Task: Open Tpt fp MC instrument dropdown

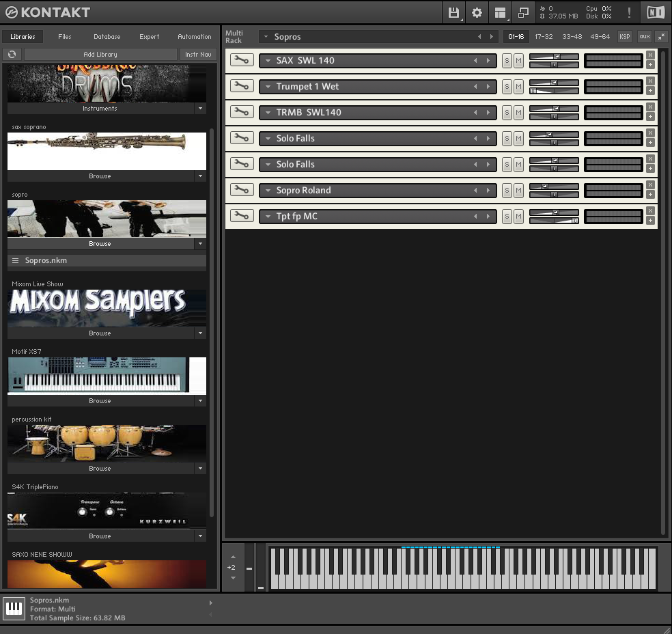Action: (268, 216)
